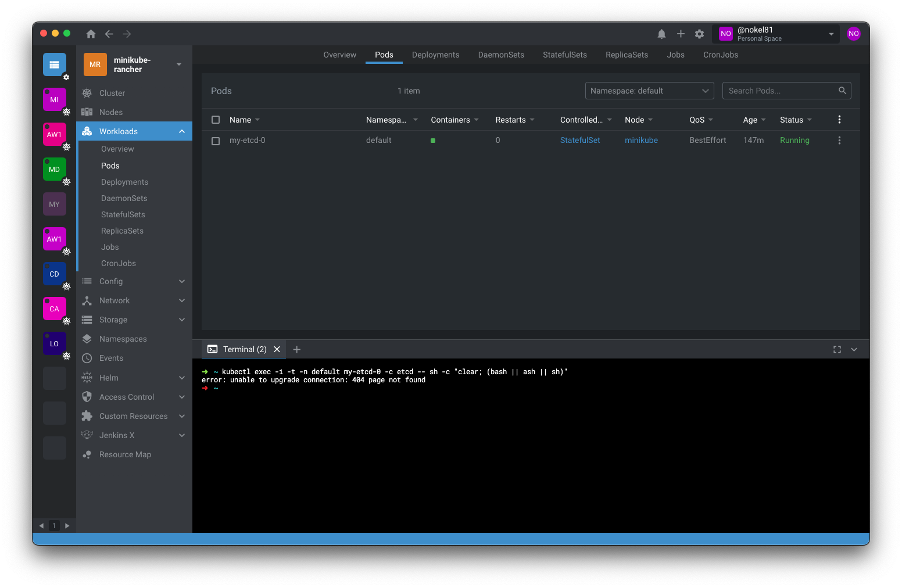Open the @nokel81 Personal Space switcher
The image size is (902, 588).
[x=776, y=33]
